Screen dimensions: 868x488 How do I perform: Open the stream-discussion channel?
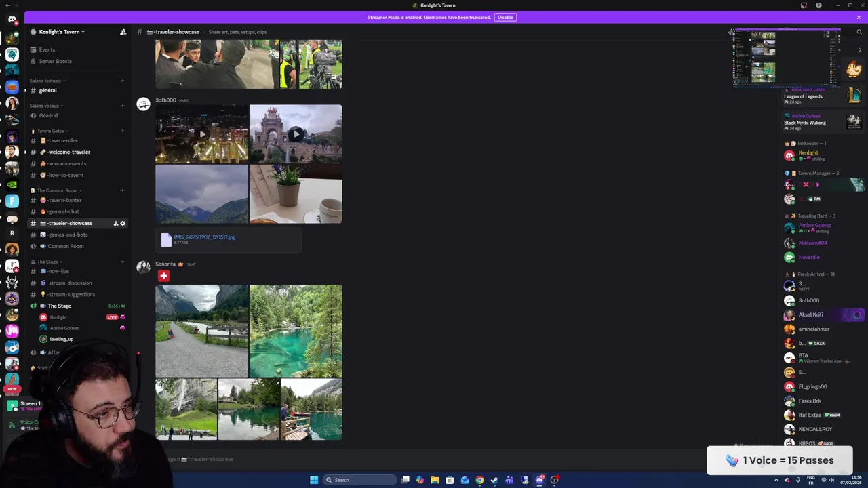69,283
